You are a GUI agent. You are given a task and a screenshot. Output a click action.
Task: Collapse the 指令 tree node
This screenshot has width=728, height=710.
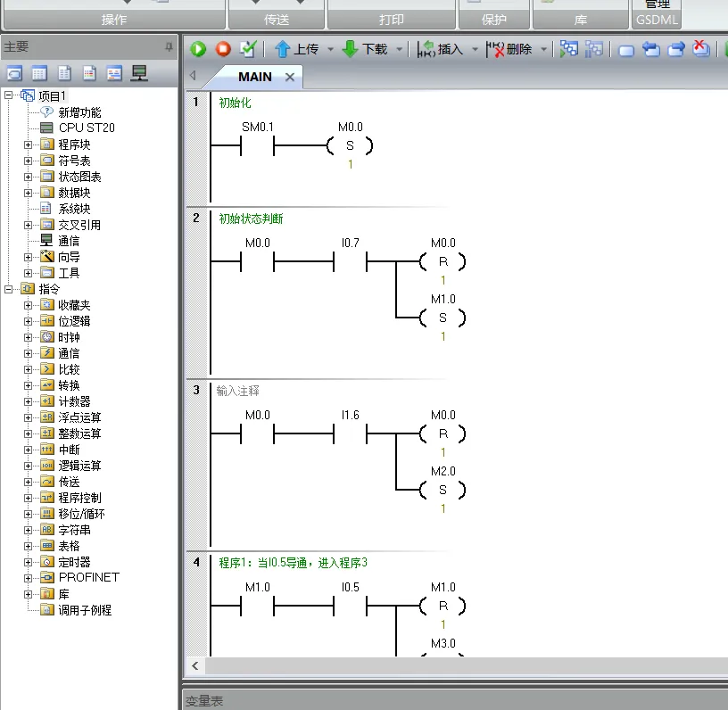(x=9, y=289)
